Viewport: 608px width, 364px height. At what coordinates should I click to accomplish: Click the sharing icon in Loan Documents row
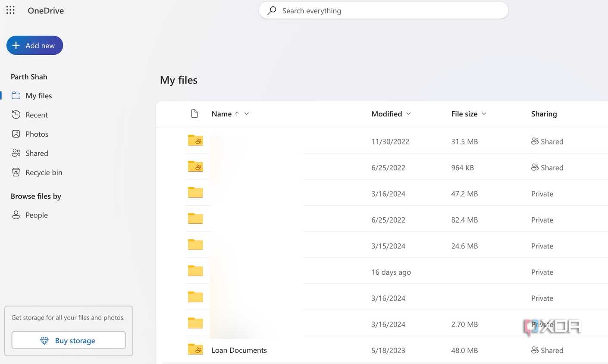click(535, 350)
